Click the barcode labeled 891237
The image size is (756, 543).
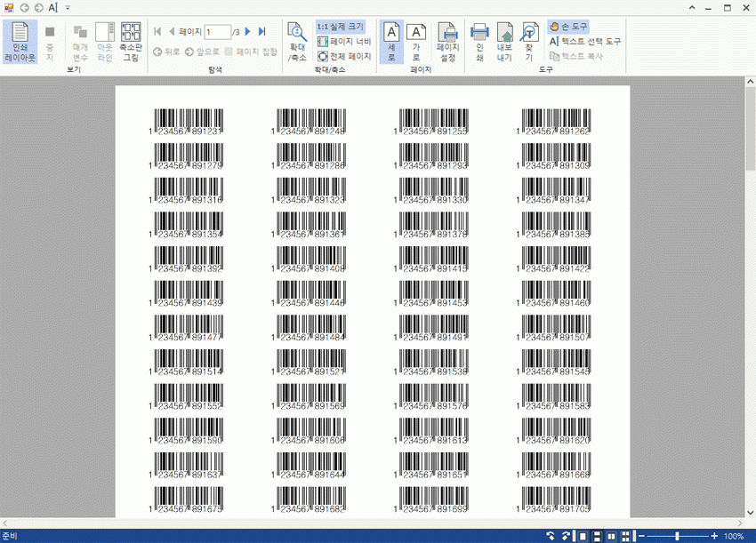[186, 122]
